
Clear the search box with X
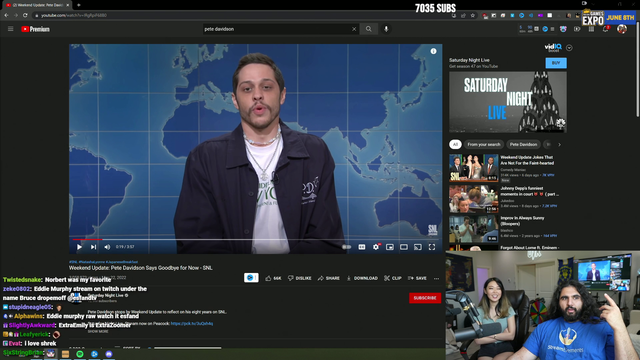(354, 29)
